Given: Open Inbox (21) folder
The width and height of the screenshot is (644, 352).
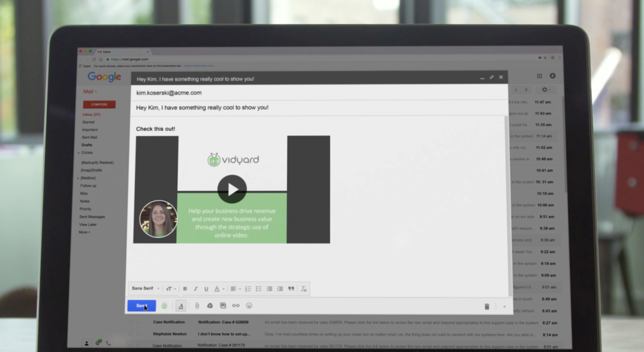Looking at the screenshot, I should click(91, 115).
